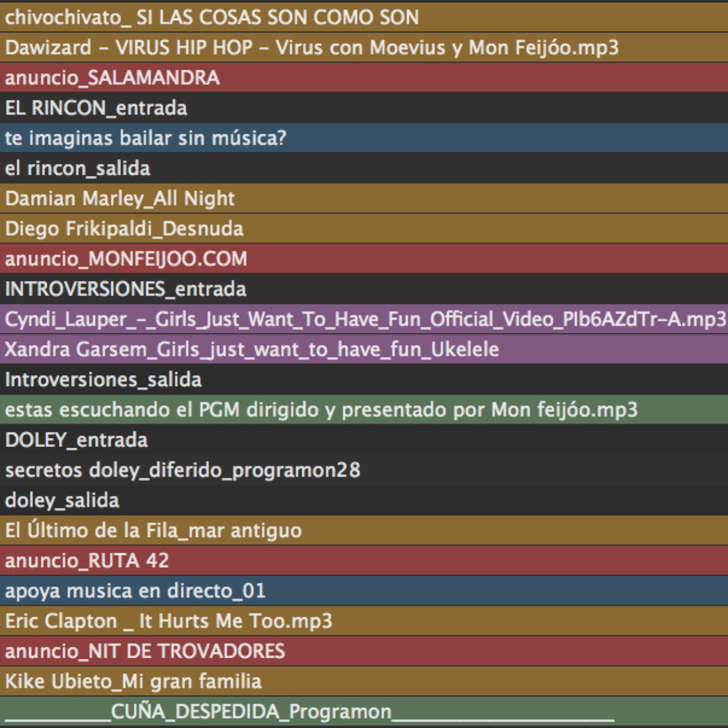The image size is (728, 728).
Task: Click the anuncio_RUTA 42 row
Action: (87, 560)
